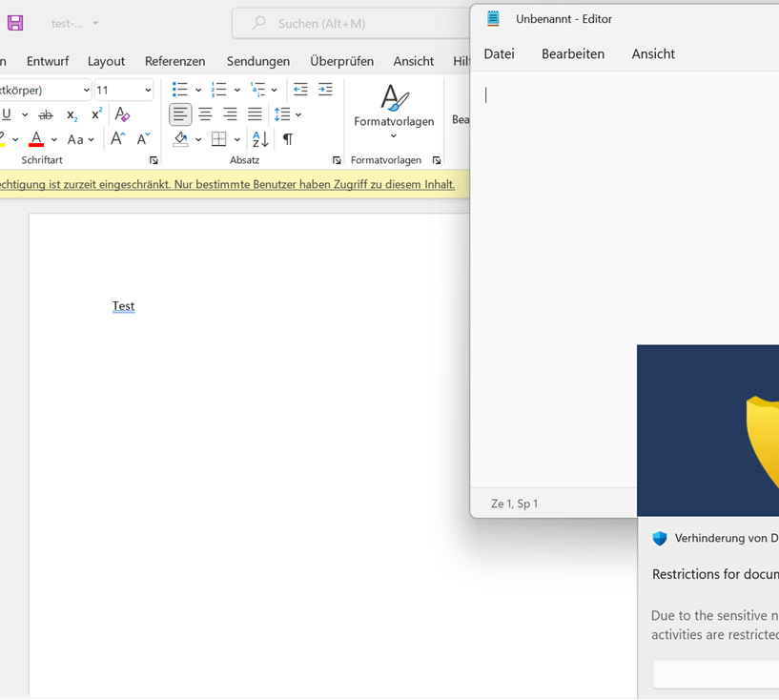This screenshot has width=779, height=700.
Task: Toggle underline formatting
Action: tap(7, 114)
